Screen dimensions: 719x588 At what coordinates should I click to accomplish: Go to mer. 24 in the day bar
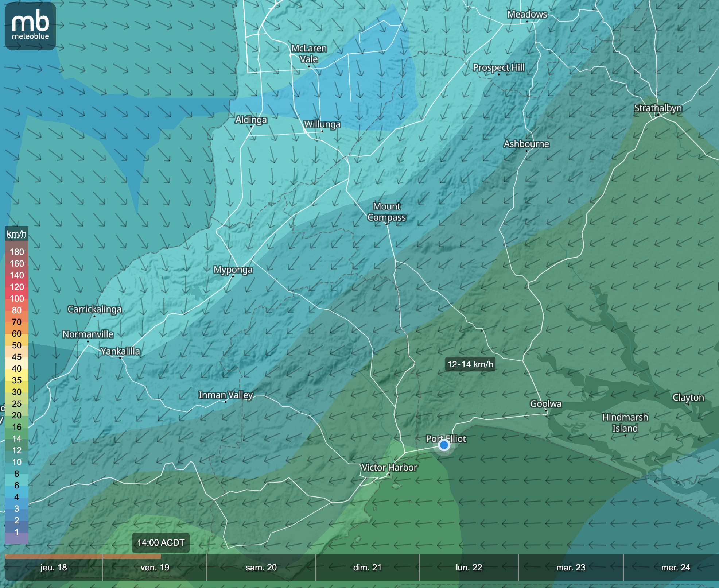pos(675,568)
